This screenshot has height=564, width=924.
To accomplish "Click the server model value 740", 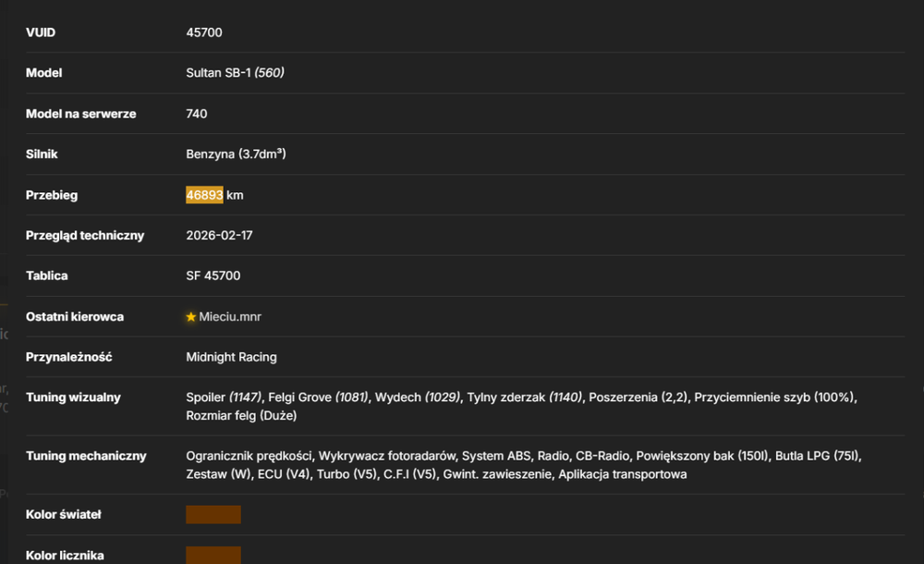I will coord(196,114).
